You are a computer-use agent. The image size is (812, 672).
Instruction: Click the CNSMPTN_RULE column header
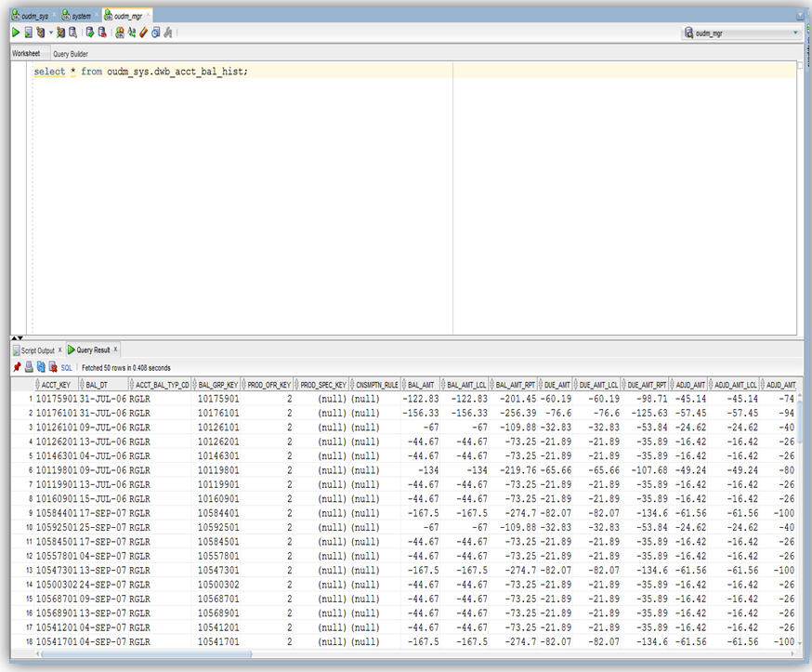[x=374, y=385]
